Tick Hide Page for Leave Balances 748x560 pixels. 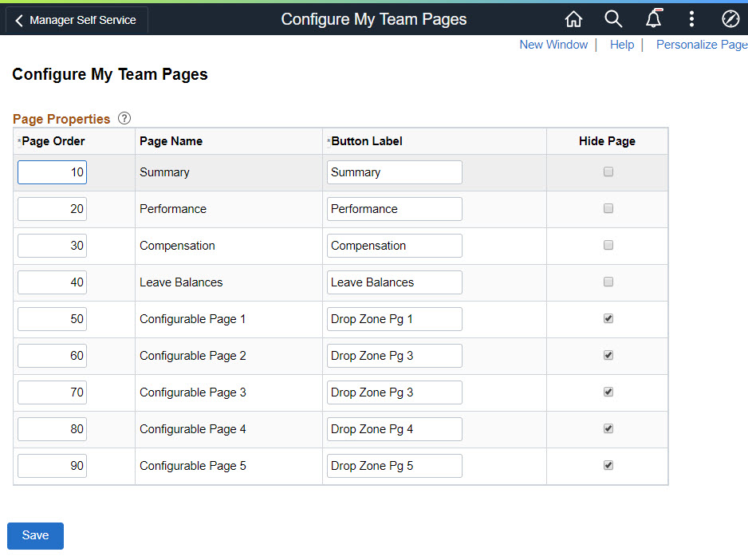click(608, 282)
